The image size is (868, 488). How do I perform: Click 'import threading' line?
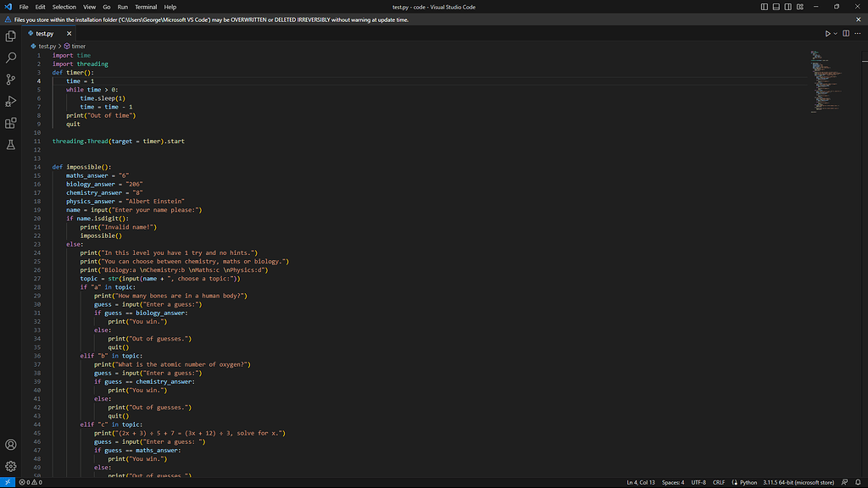click(x=81, y=64)
